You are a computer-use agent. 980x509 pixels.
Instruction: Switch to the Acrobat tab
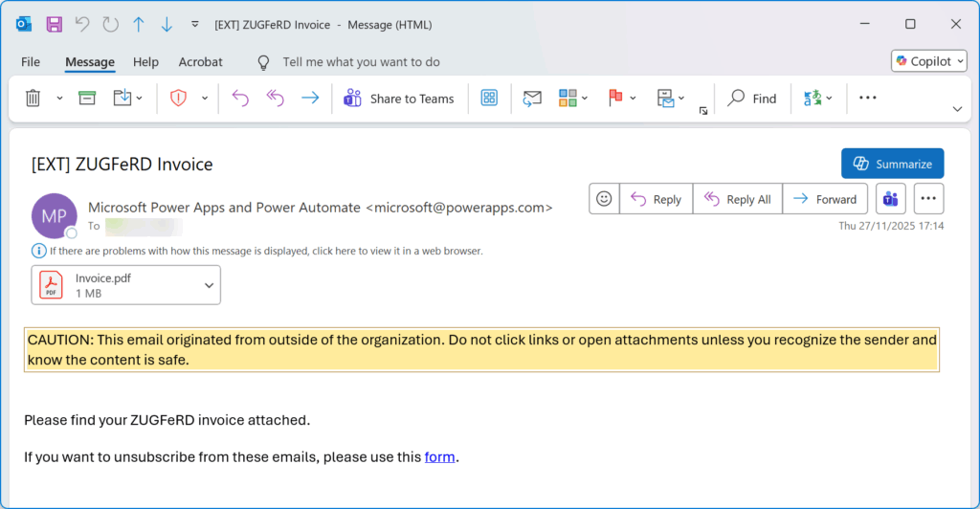(200, 62)
